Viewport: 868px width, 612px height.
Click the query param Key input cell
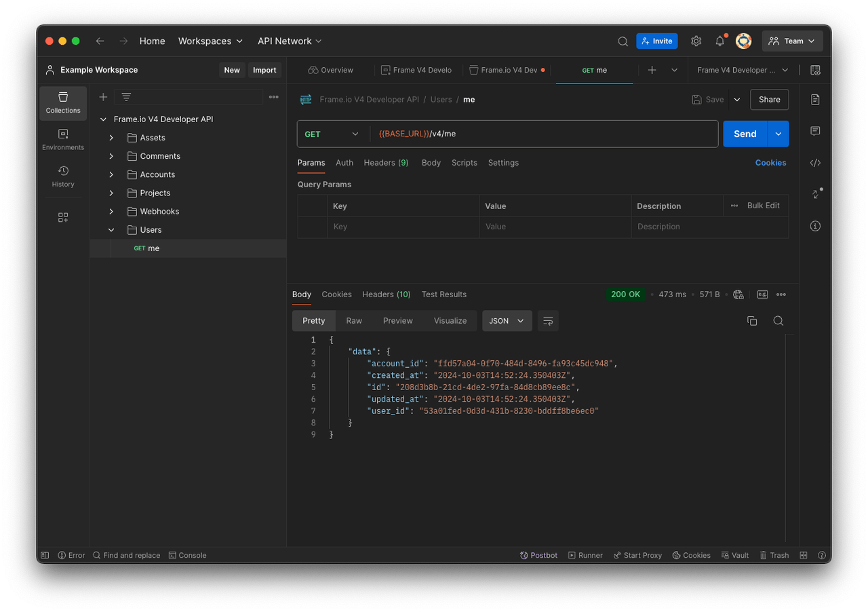(403, 227)
